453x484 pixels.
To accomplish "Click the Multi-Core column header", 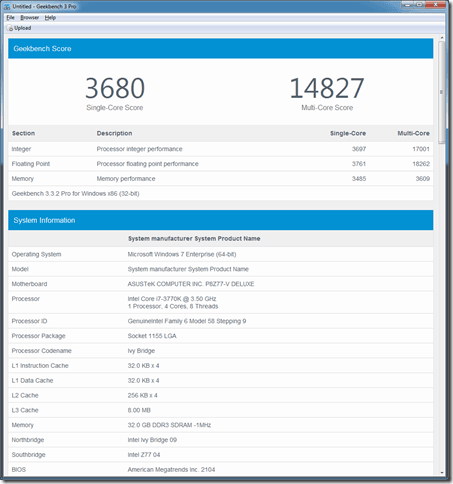I will 413,133.
